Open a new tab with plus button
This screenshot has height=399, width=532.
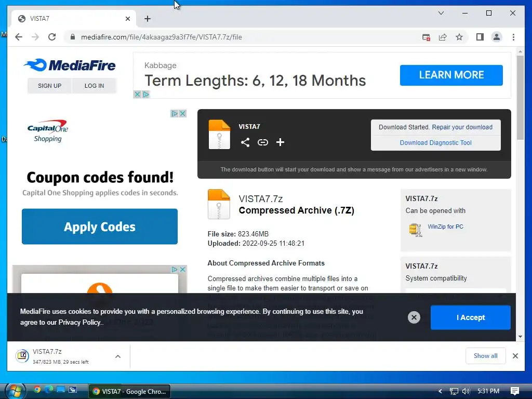147,19
